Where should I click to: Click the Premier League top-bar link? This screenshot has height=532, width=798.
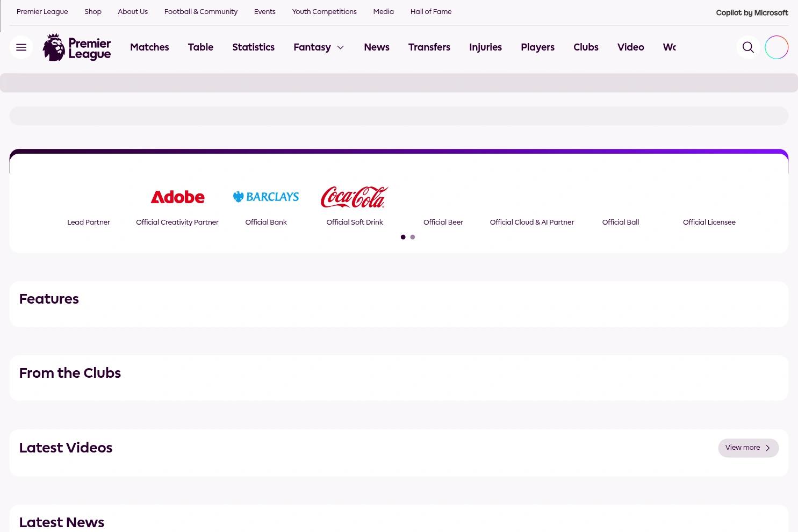coord(42,12)
